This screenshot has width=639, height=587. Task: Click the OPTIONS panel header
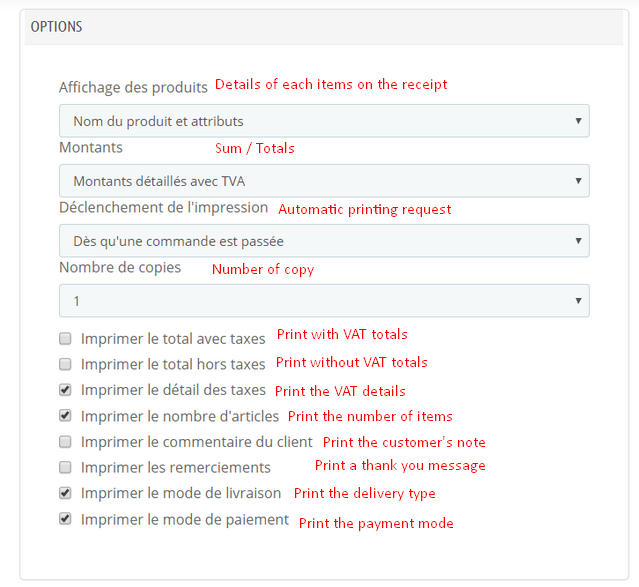(x=324, y=27)
